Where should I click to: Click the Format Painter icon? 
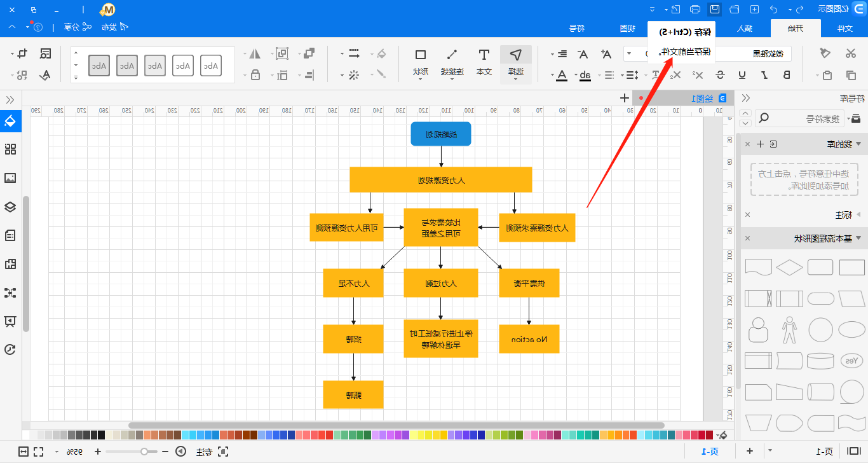click(x=825, y=53)
